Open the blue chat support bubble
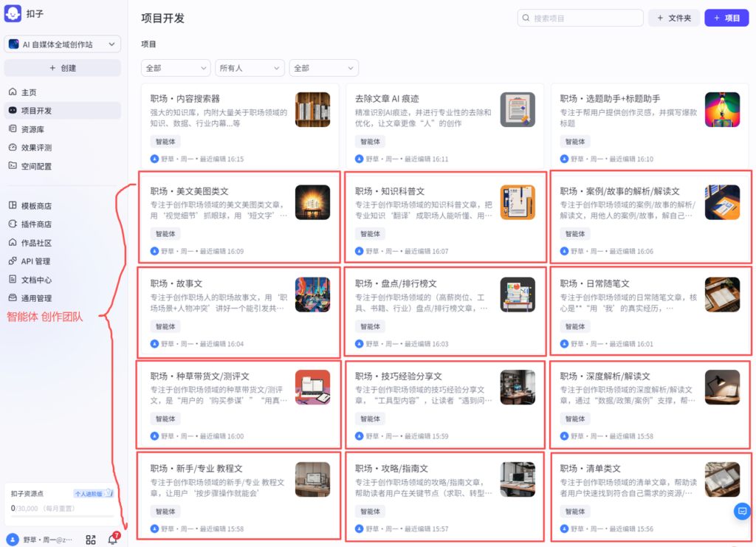 point(740,511)
